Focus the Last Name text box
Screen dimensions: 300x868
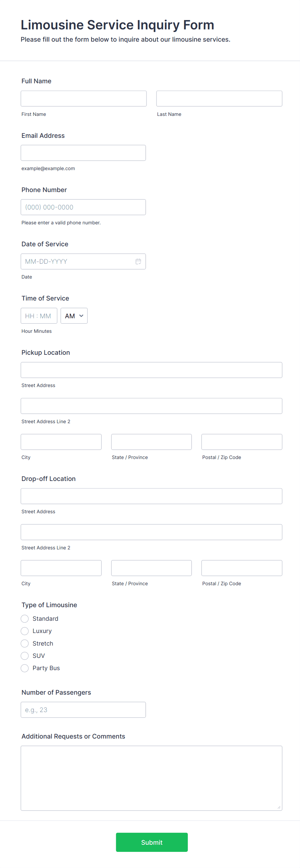(x=219, y=98)
